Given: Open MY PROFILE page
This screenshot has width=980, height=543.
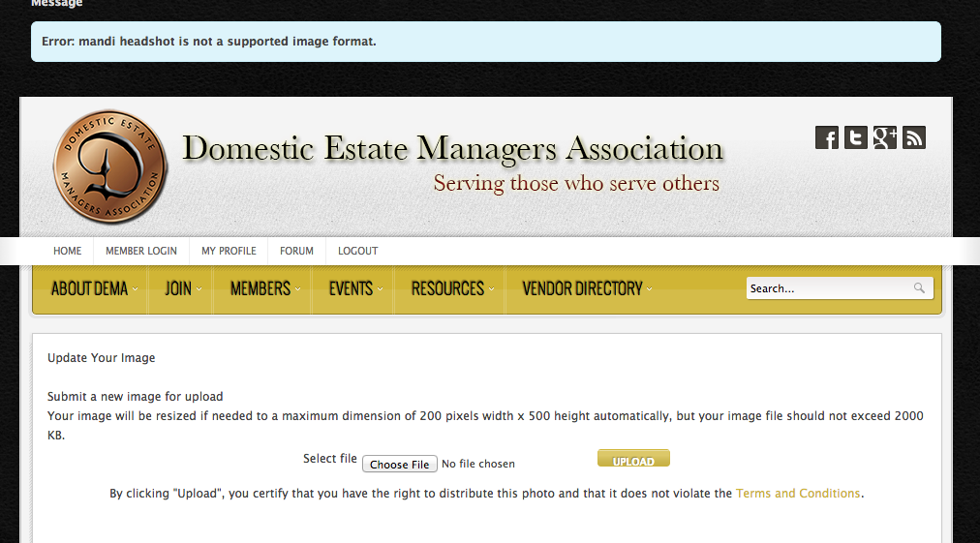Looking at the screenshot, I should [x=229, y=251].
